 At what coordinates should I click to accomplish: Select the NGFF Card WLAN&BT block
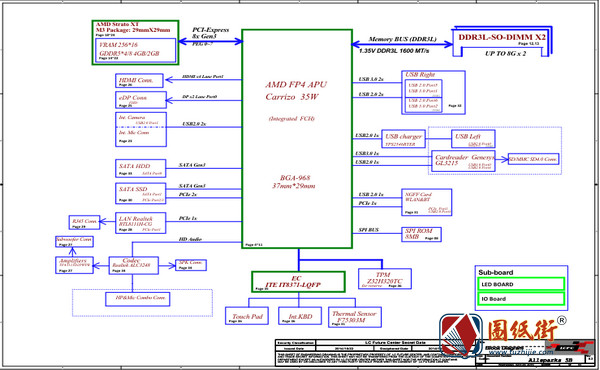pos(426,202)
